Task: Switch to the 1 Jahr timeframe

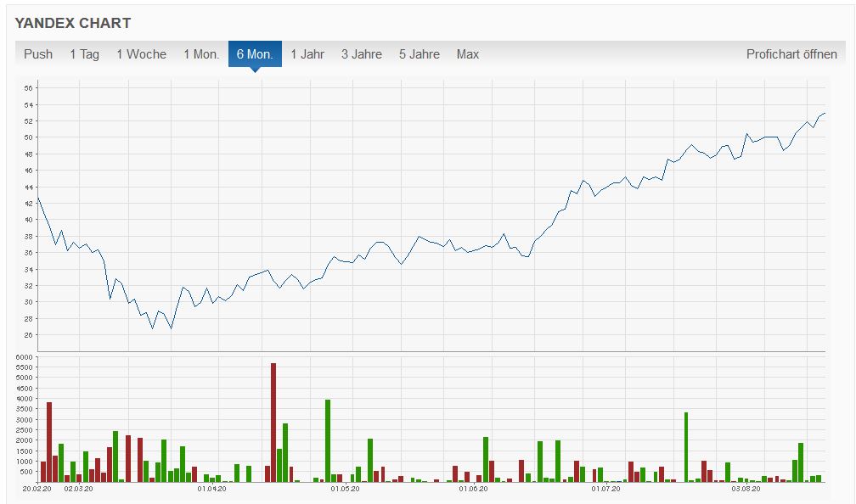Action: click(307, 54)
